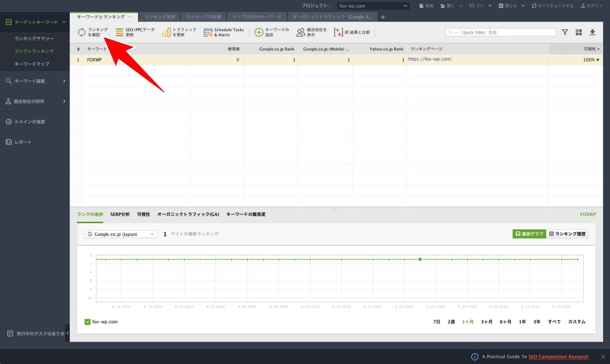Select the 6ヶ月 time range
The width and height of the screenshot is (610, 364).
click(506, 322)
